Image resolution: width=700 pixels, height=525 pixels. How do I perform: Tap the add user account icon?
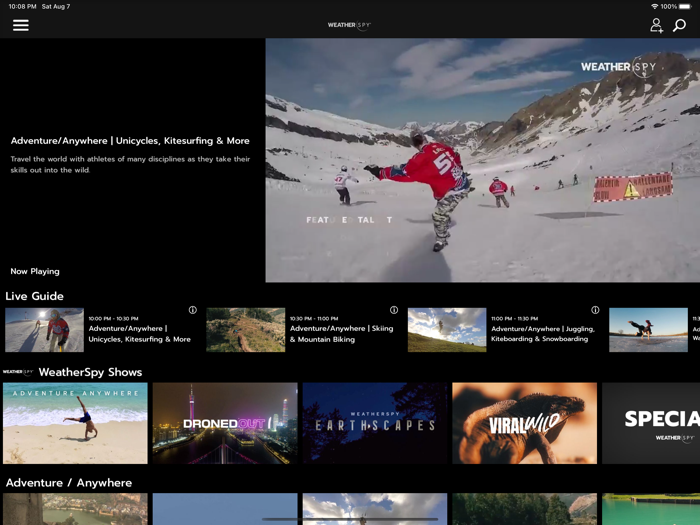click(x=656, y=25)
